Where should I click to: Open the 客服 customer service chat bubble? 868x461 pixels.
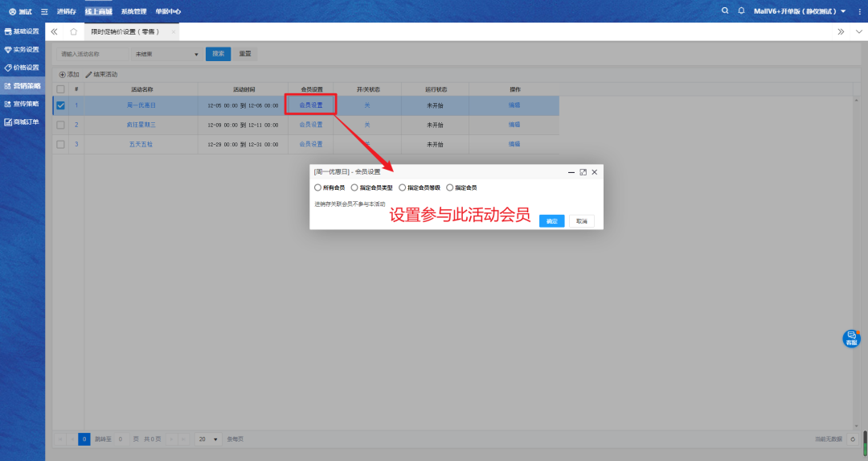coord(851,339)
